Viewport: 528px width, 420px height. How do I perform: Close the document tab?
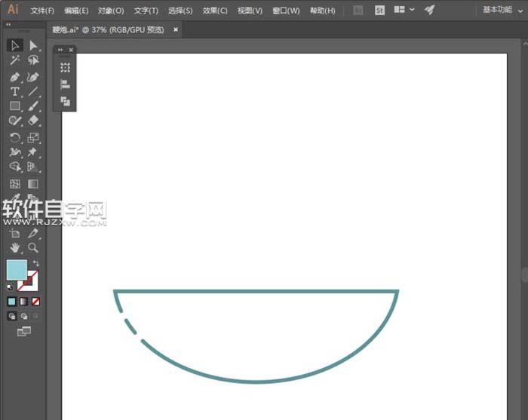[x=176, y=29]
